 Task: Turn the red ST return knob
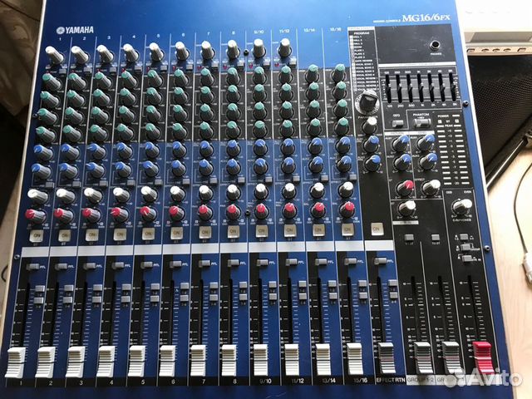(405, 189)
